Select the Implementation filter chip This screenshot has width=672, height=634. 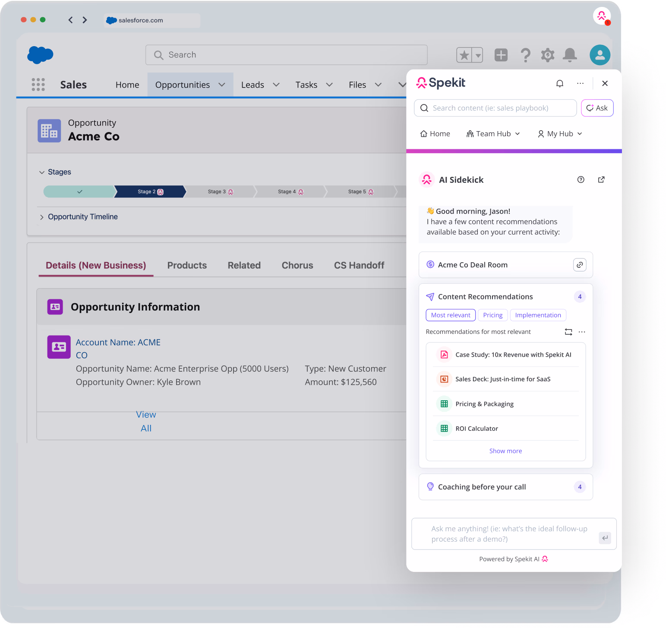(538, 315)
